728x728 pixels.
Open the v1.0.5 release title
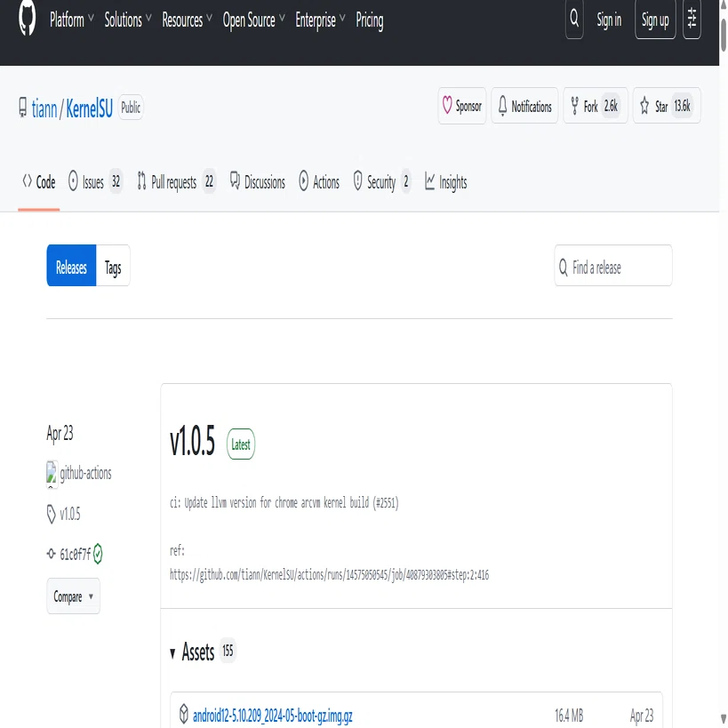pyautogui.click(x=192, y=442)
